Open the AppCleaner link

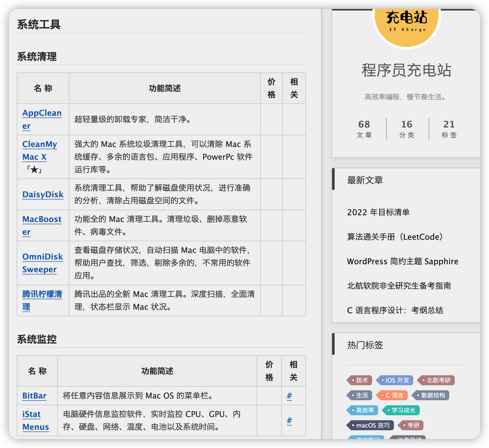42,113
